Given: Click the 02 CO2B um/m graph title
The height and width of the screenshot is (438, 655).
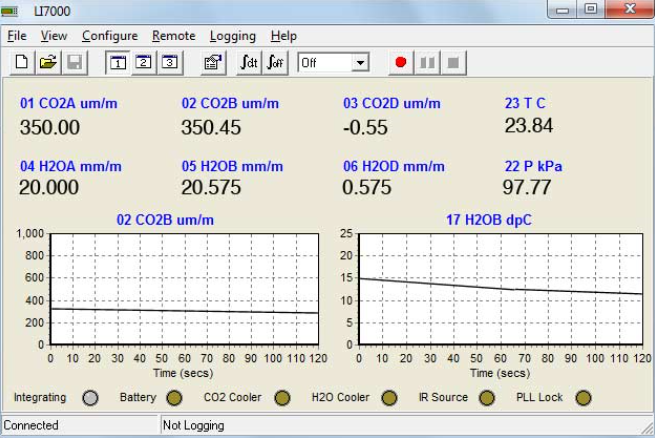Looking at the screenshot, I should [165, 220].
